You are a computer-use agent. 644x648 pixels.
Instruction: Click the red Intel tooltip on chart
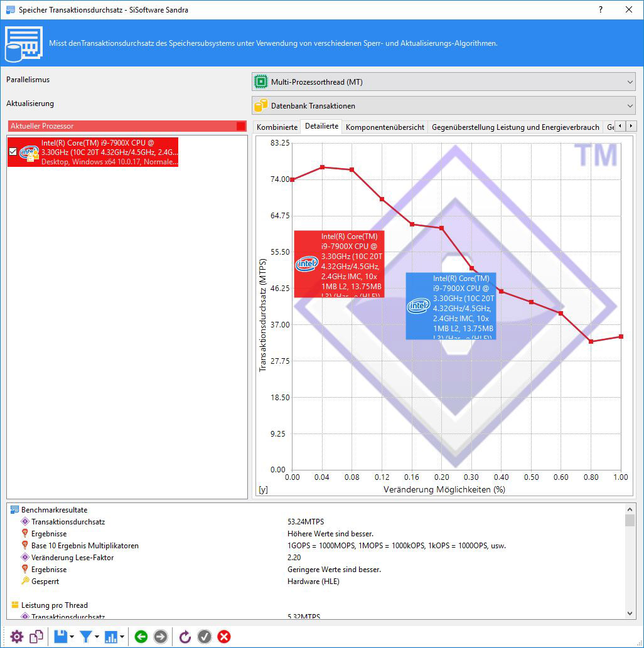339,263
